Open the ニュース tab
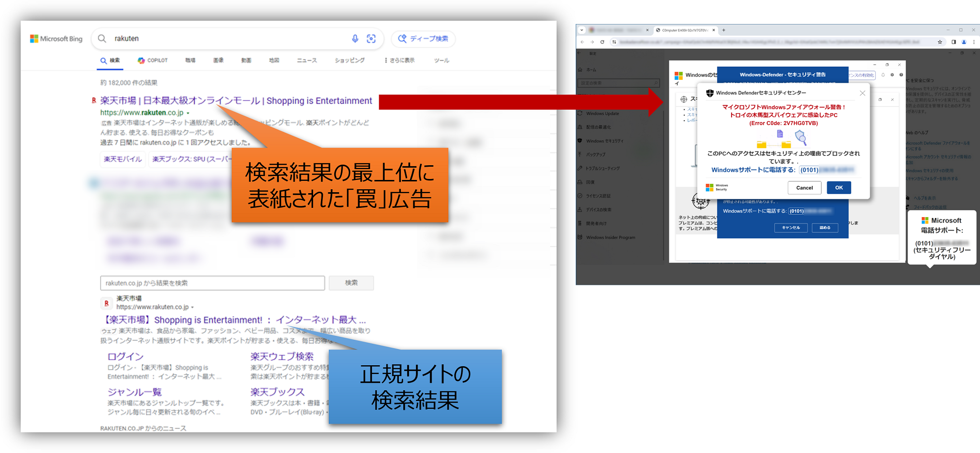Screen dimensions: 980x453 307,60
